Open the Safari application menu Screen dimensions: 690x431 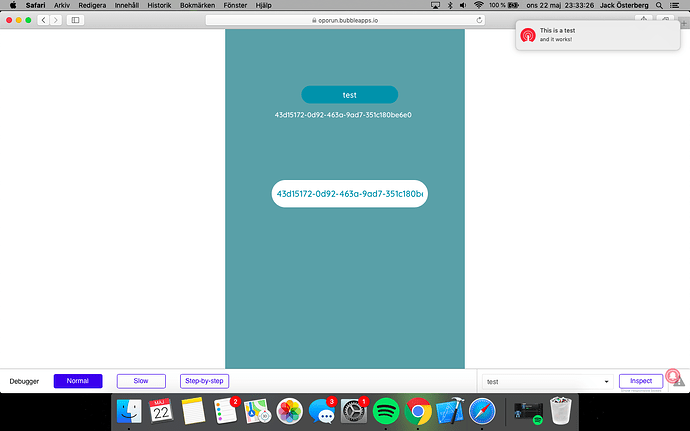[35, 5]
